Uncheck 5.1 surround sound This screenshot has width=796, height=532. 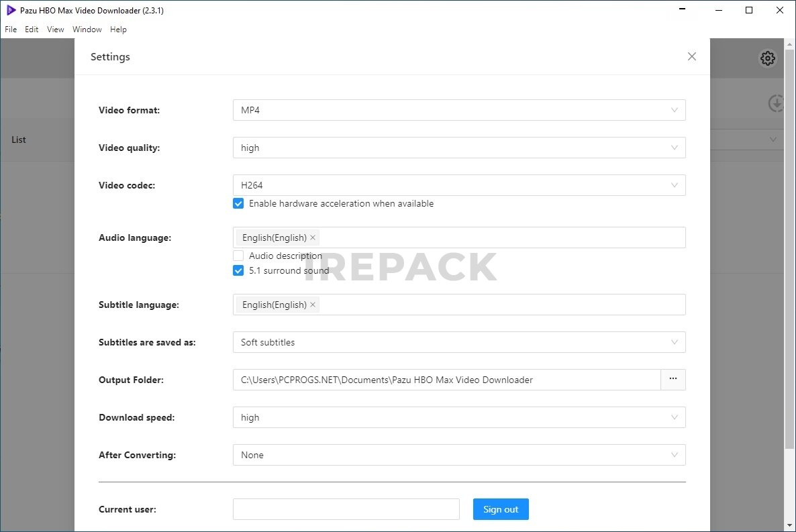coord(238,270)
